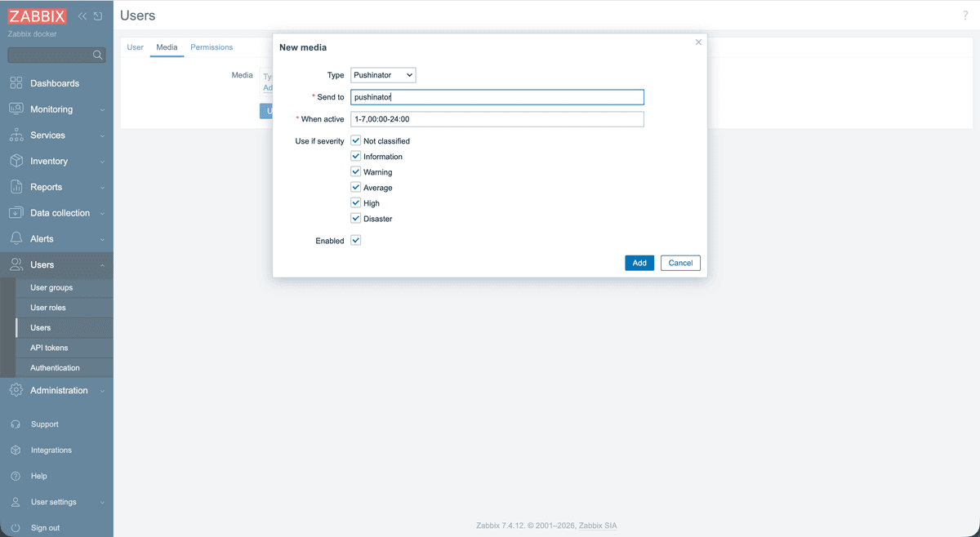Open the Users submenu item
Image resolution: width=980 pixels, height=537 pixels.
point(41,328)
